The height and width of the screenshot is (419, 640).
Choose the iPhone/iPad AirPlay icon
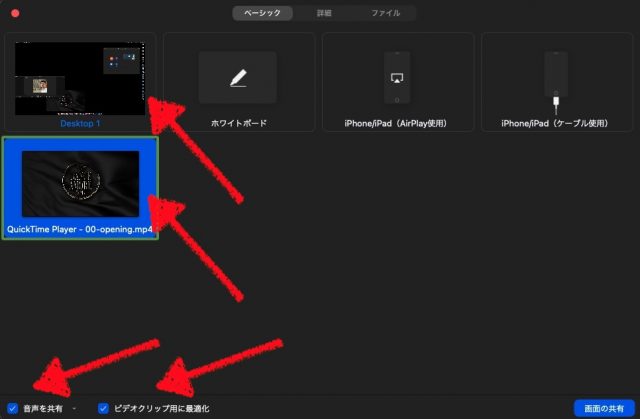point(397,78)
